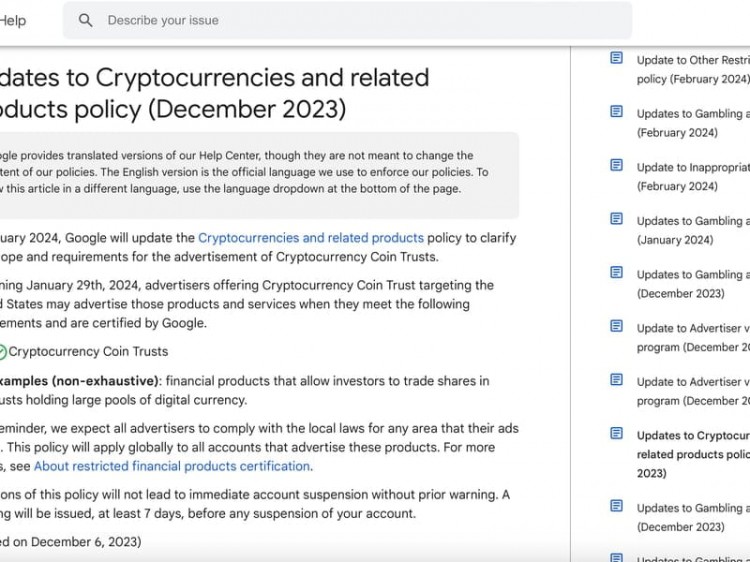Click the 'Help' header title
Viewport: 750px width, 562px height.
pyautogui.click(x=13, y=21)
